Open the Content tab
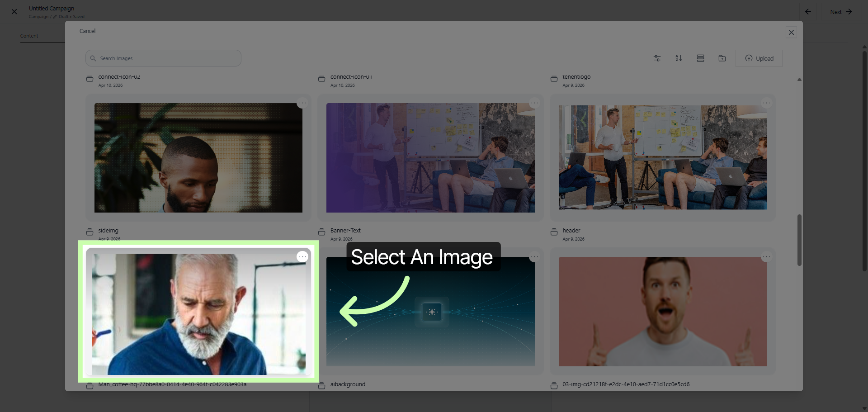The height and width of the screenshot is (412, 868). (x=29, y=36)
